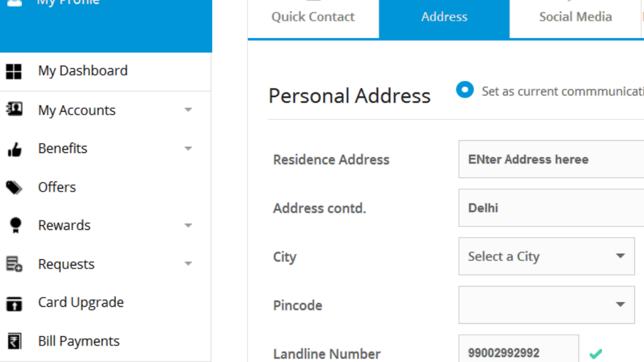
Task: Click the Rewards ribbon badge icon
Action: click(x=16, y=225)
